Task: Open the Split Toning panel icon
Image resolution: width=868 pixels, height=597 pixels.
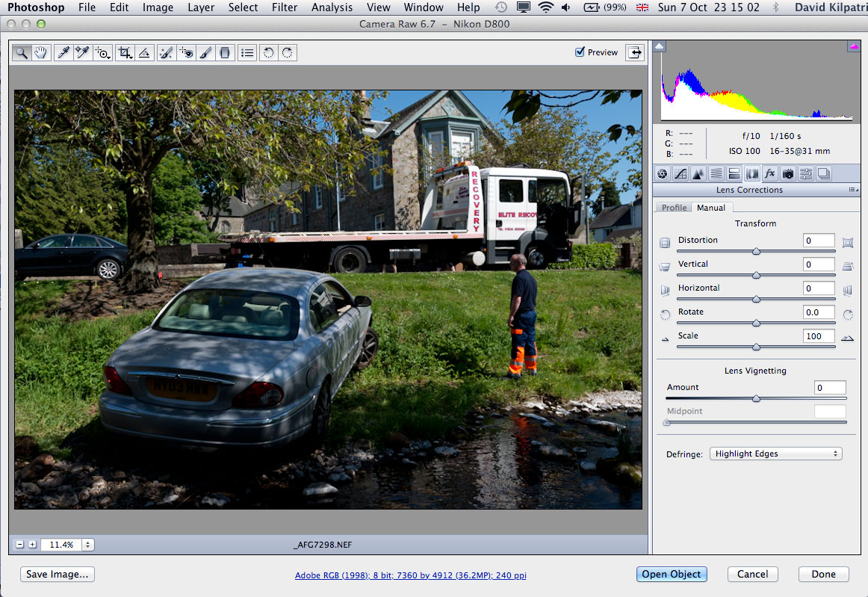Action: 734,174
